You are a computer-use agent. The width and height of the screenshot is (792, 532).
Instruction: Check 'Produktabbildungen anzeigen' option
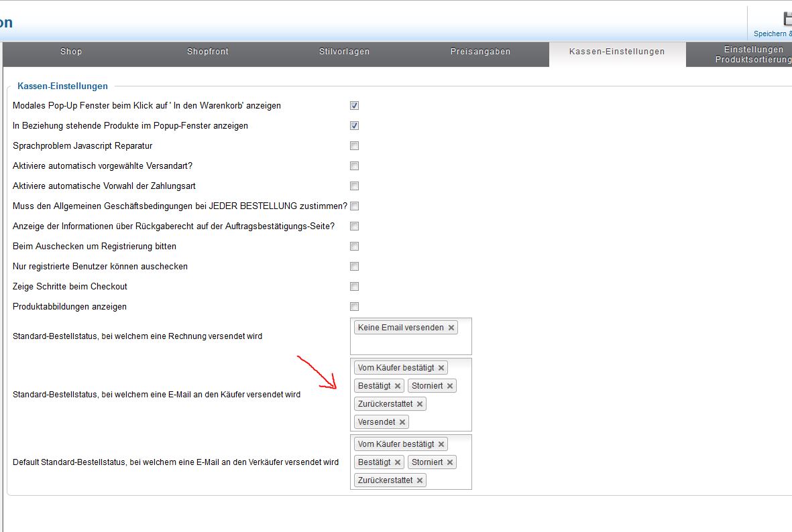[x=354, y=306]
